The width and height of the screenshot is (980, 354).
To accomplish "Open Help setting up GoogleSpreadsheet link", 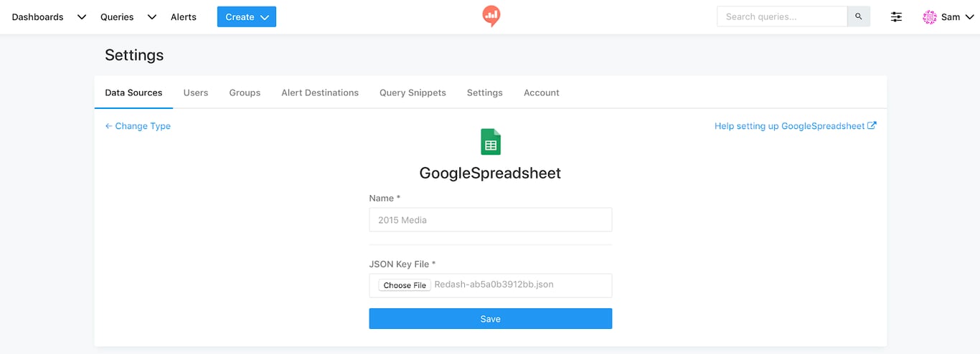I will pyautogui.click(x=796, y=126).
